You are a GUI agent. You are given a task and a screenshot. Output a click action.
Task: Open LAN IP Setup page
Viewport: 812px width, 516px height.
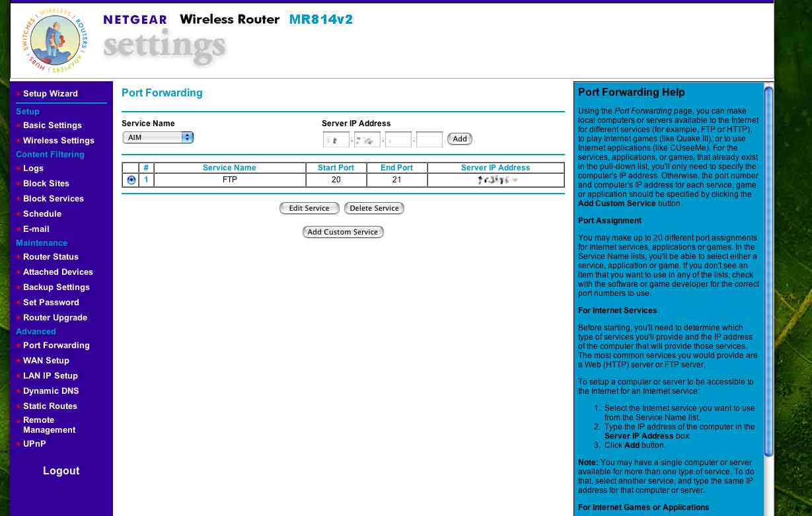(x=50, y=376)
